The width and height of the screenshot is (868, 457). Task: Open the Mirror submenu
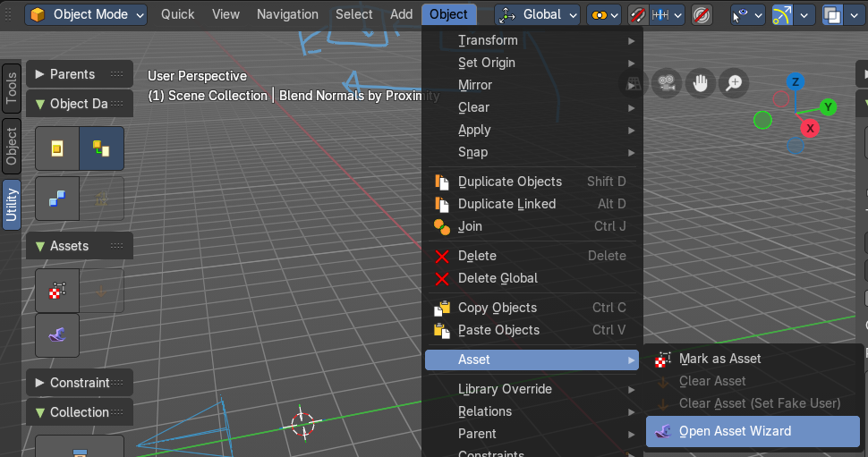(x=532, y=85)
